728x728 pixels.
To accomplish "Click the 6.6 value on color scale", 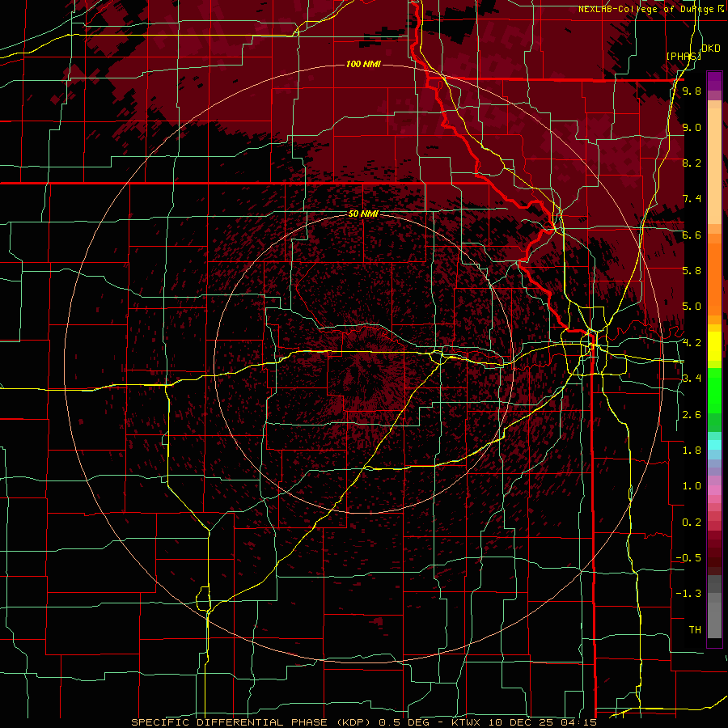I will tap(692, 235).
